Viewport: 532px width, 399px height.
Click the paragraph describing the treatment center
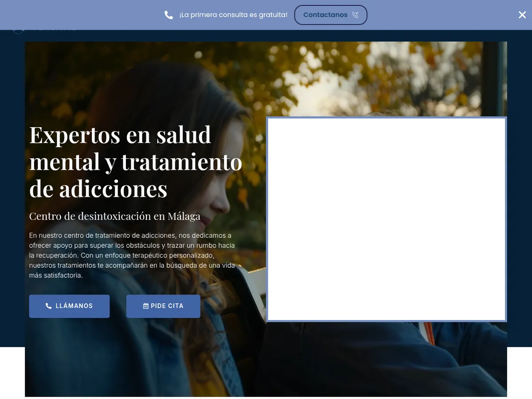click(x=132, y=255)
